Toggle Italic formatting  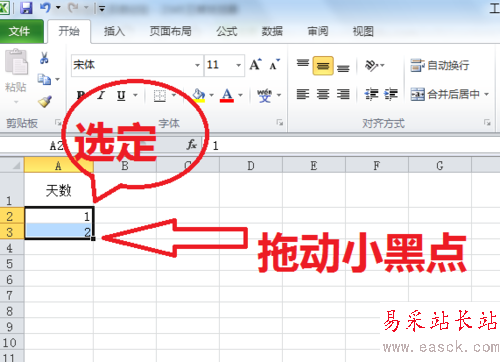point(101,96)
